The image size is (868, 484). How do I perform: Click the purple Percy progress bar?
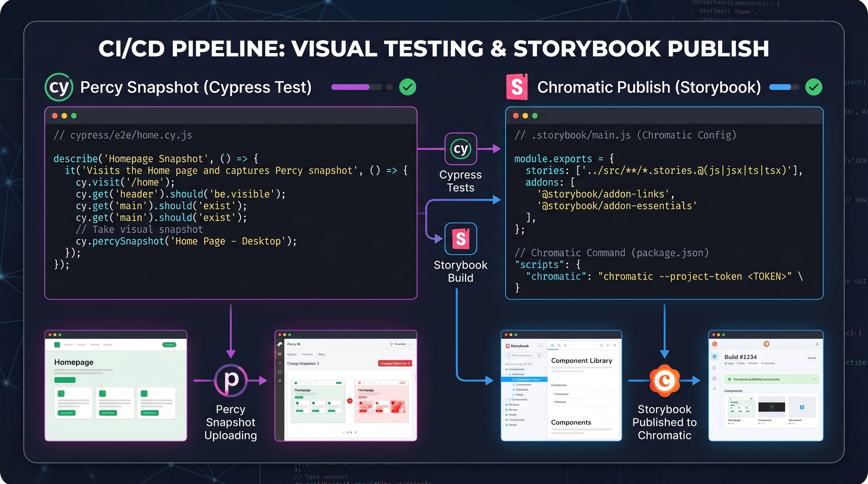[x=351, y=87]
